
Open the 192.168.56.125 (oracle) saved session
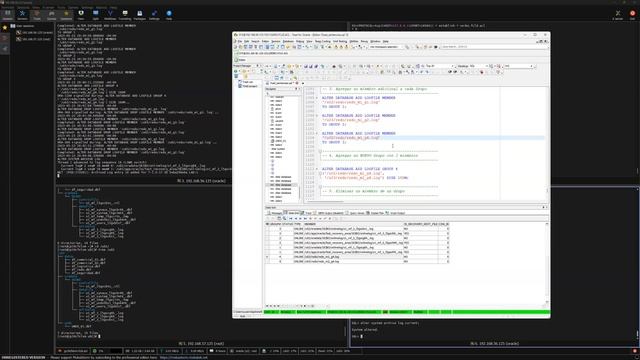35,32
